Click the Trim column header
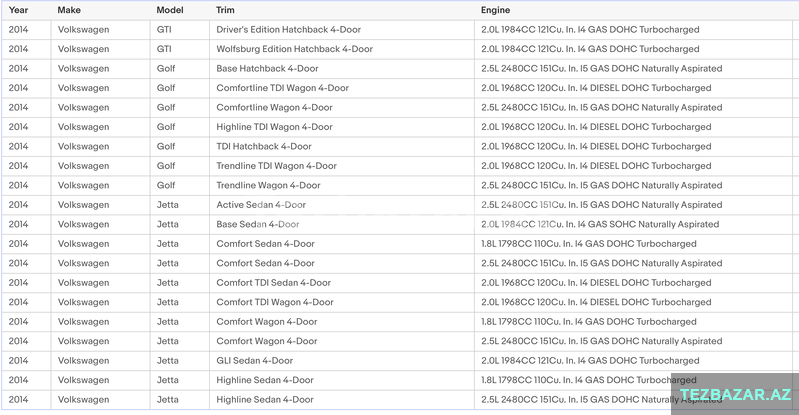799x415 pixels. point(225,10)
